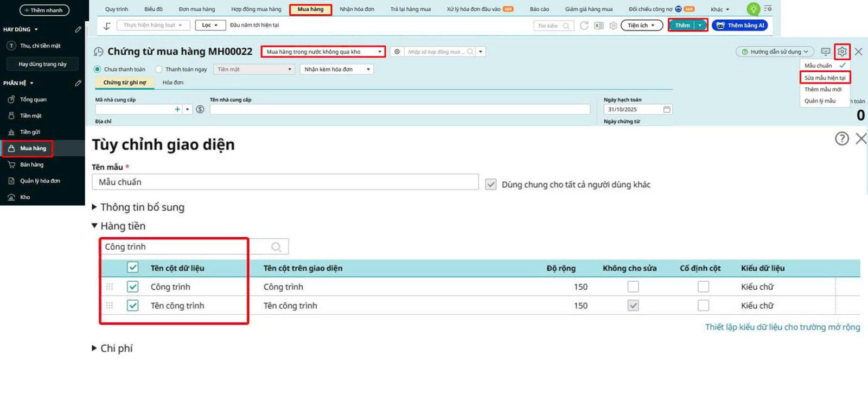Click the plus icon to add supplier
This screenshot has height=393, width=868.
[x=177, y=109]
